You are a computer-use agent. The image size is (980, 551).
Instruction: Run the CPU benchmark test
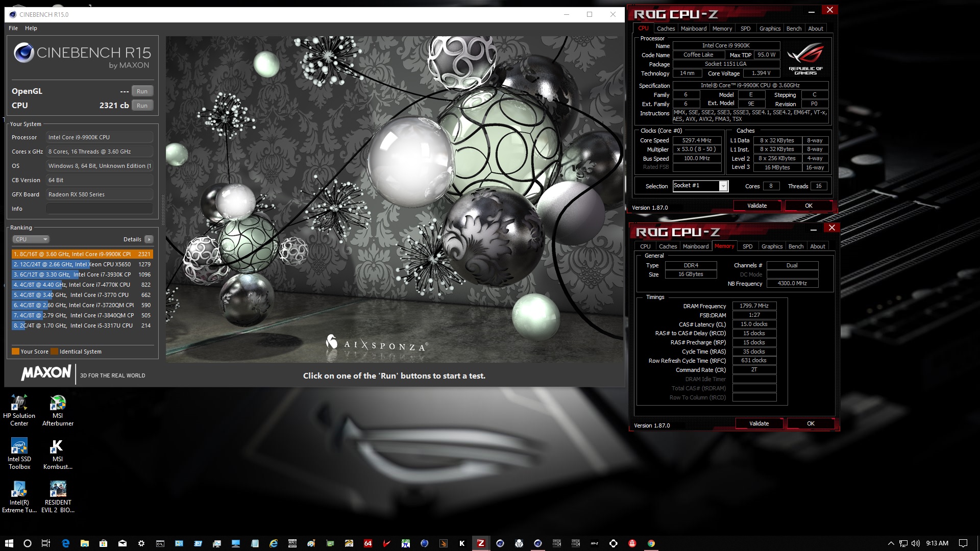tap(142, 106)
